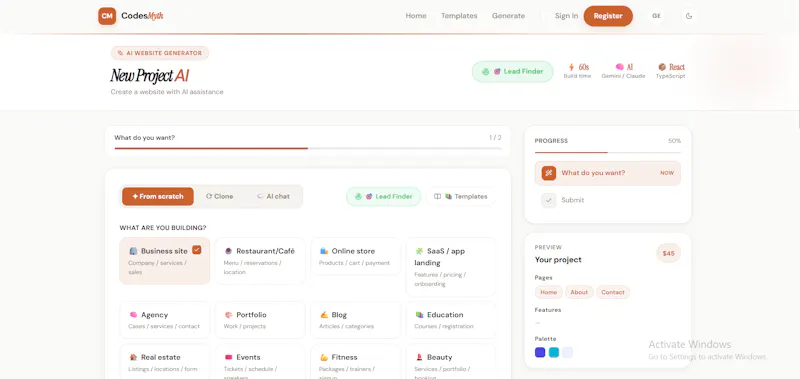This screenshot has width=800, height=379.
Task: Click the React box icon
Action: pos(662,67)
